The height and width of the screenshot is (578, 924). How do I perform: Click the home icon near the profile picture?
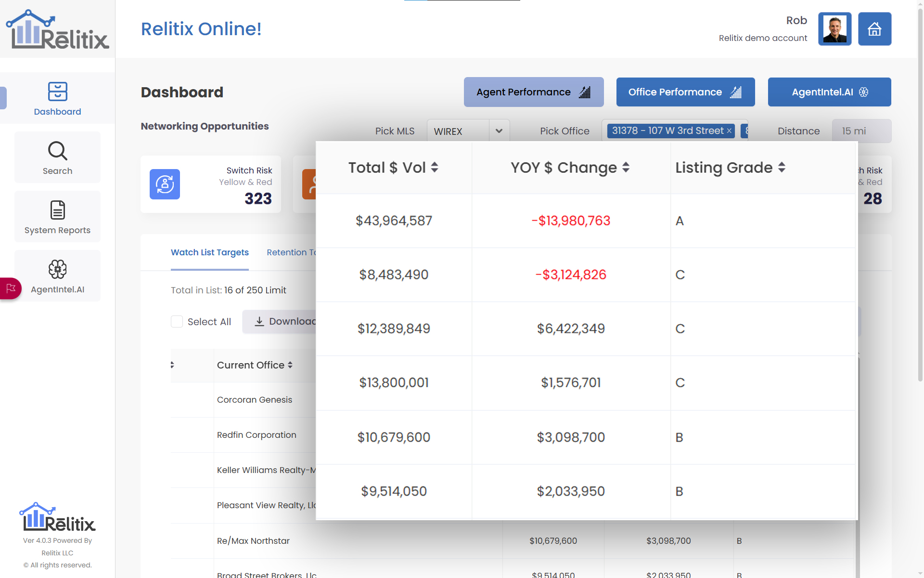point(874,29)
